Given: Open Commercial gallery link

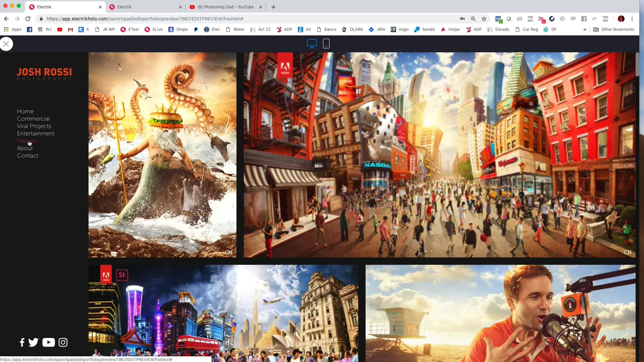Looking at the screenshot, I should (33, 119).
